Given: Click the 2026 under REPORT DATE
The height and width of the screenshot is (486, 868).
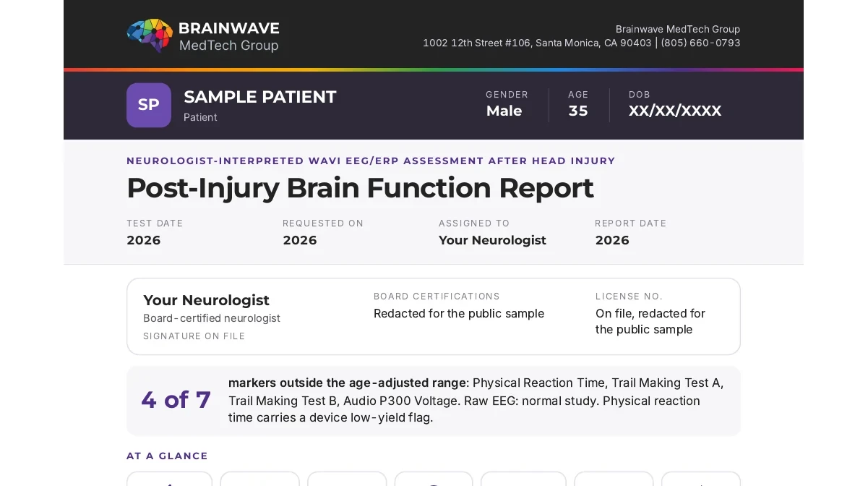Looking at the screenshot, I should 612,240.
